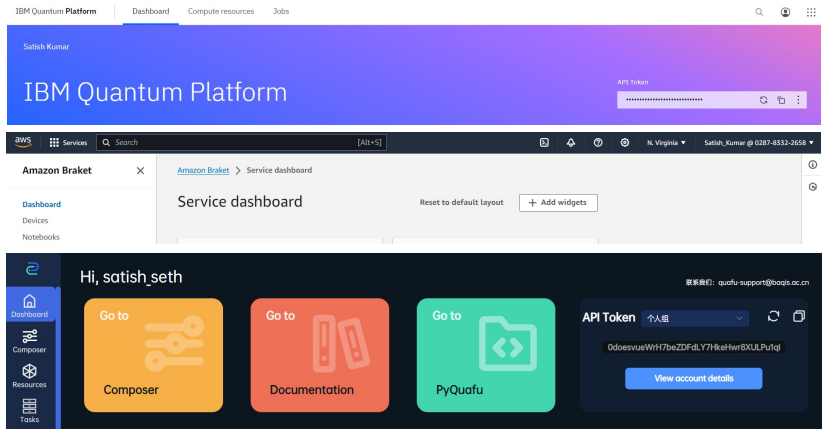Click the Hi, satish_seth greeting
The width and height of the screenshot is (828, 435).
point(131,277)
